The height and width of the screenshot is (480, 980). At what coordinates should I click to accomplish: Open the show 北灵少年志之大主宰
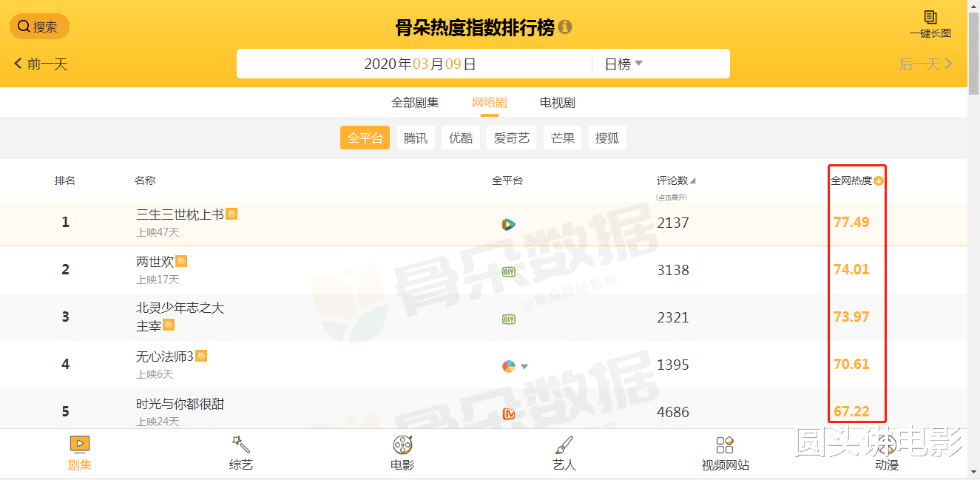[180, 317]
